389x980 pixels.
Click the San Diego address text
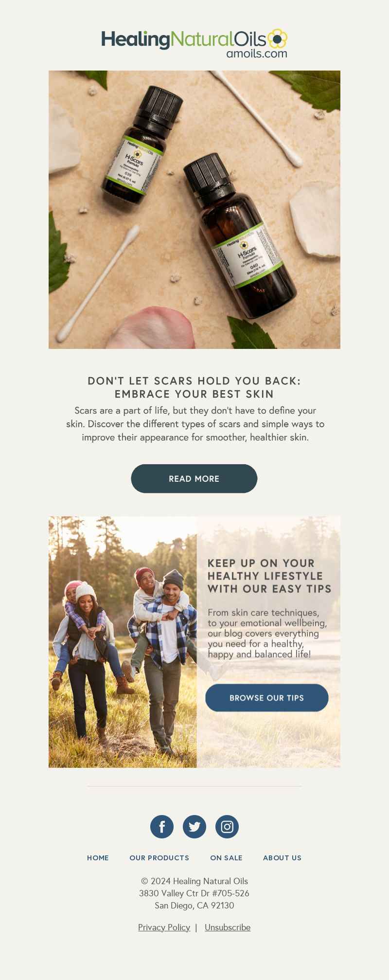point(194,906)
